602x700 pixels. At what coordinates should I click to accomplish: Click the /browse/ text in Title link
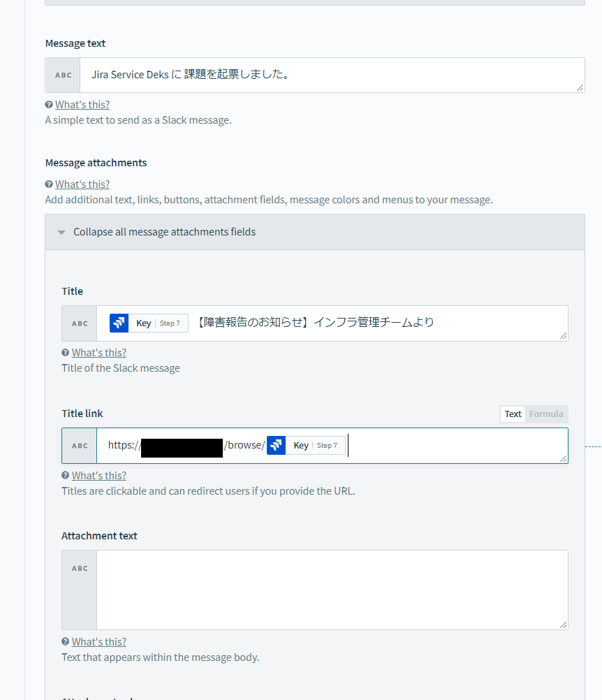click(x=244, y=445)
